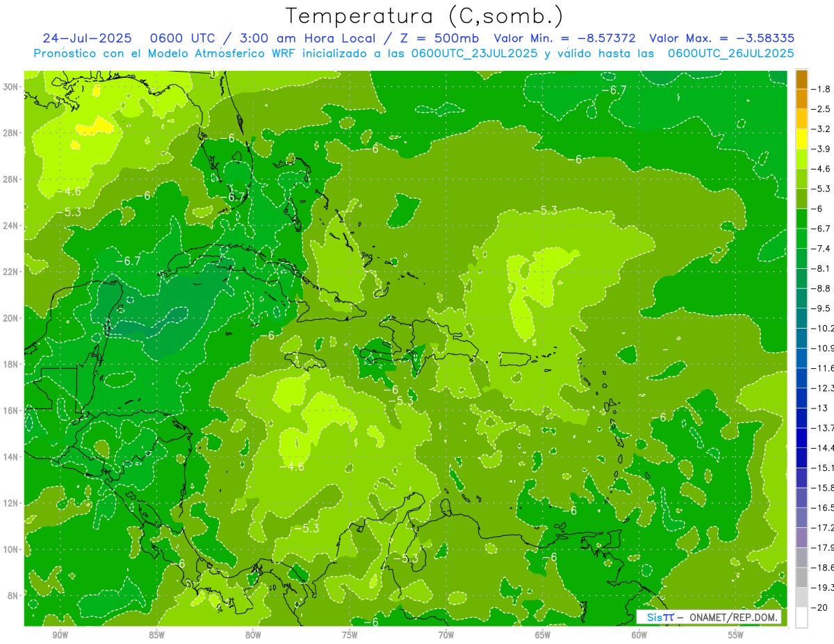Pick the yellow swatch between -3.2 and -3.9

801,139
